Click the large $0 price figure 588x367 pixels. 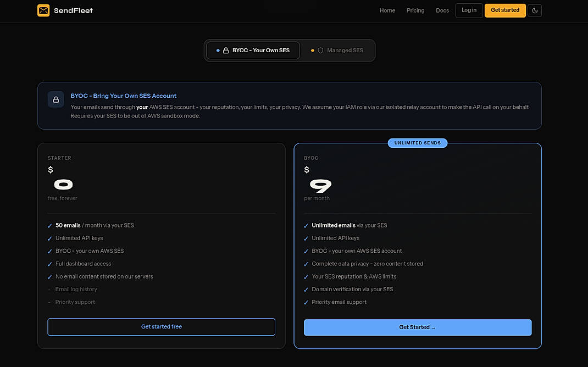[63, 184]
